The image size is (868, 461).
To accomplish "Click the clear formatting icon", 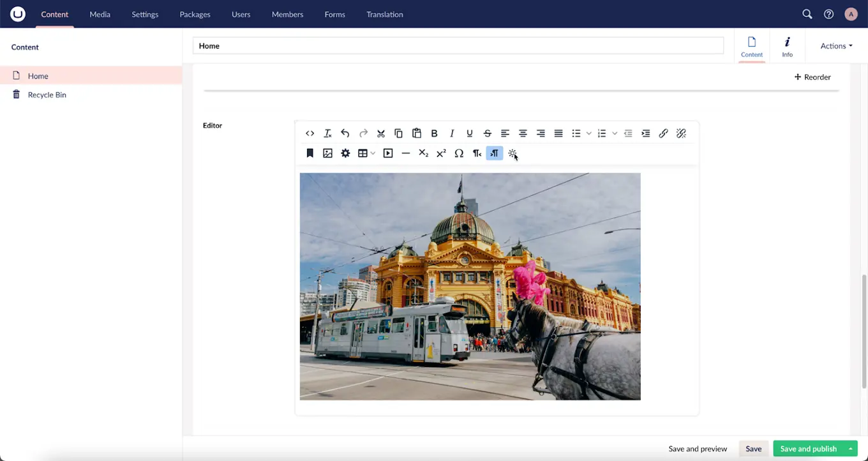I will pyautogui.click(x=327, y=133).
